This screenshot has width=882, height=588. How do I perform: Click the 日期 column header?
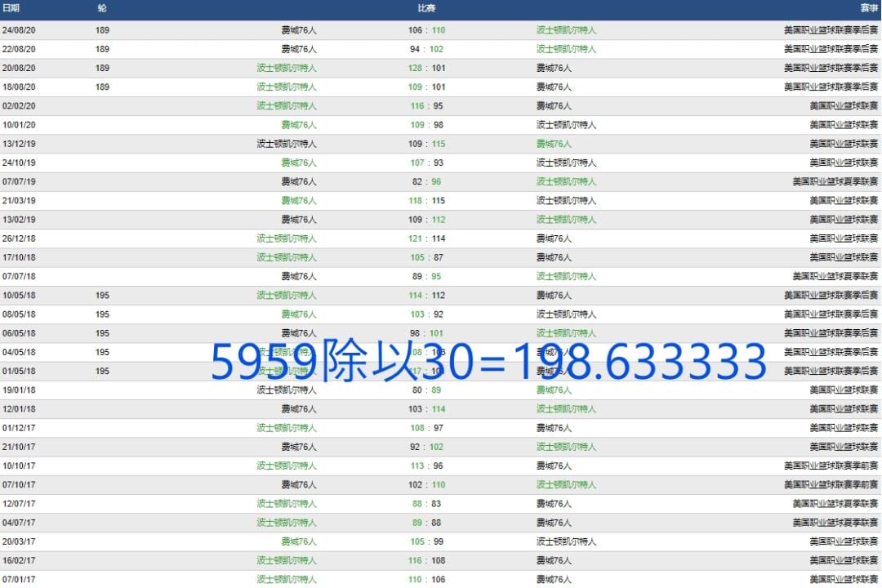[x=11, y=8]
